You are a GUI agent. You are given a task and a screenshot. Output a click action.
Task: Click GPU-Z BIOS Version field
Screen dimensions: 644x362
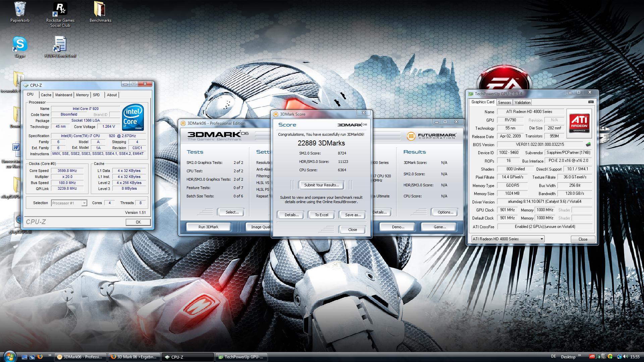540,144
